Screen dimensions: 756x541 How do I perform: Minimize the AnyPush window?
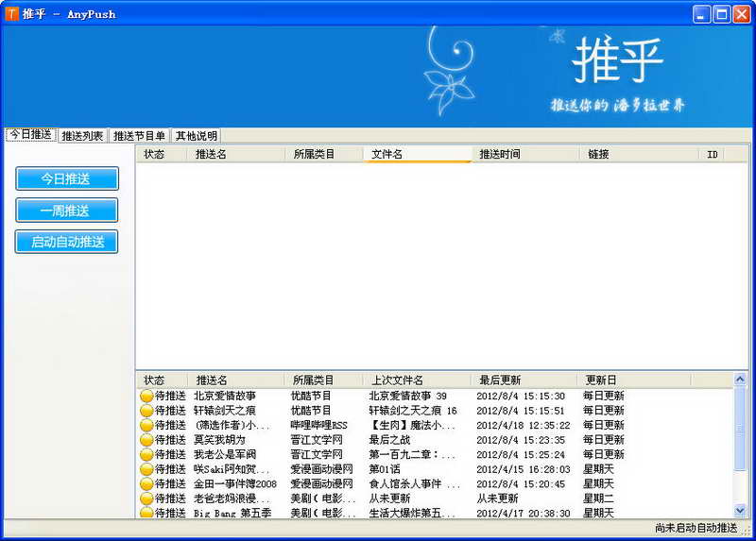click(701, 14)
